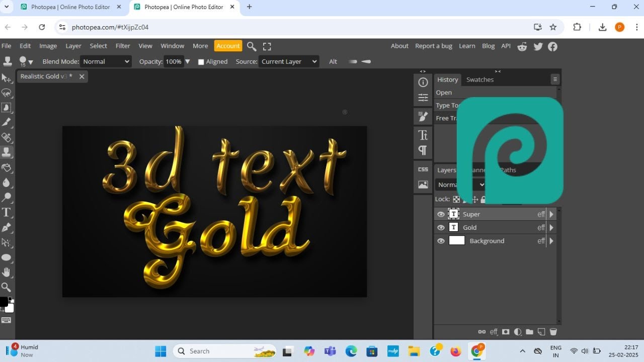Switch to the History tab
644x362 pixels.
point(448,79)
